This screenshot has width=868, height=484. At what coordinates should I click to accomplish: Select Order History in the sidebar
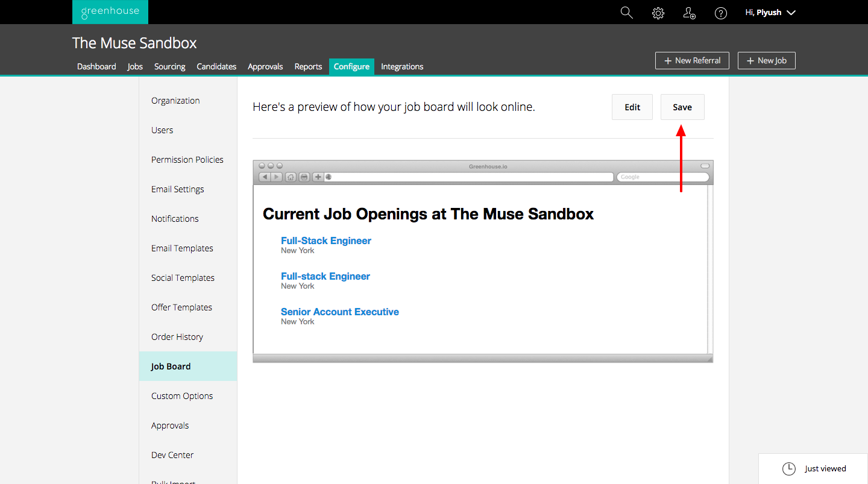coord(188,337)
